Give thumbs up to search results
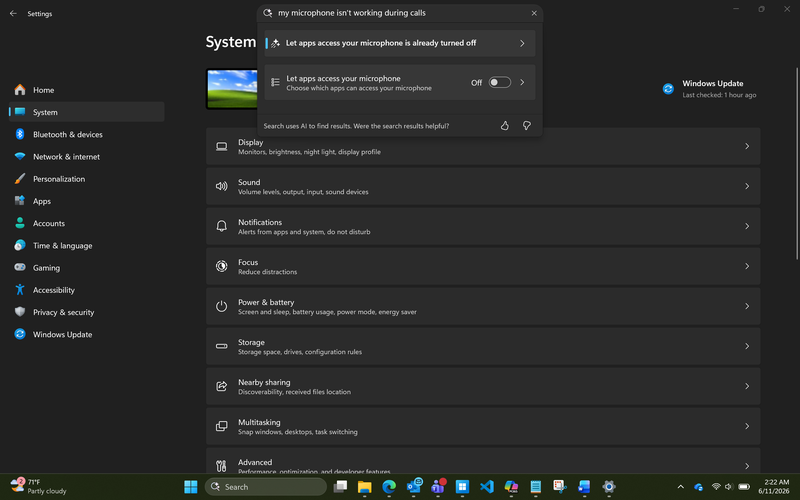This screenshot has height=500, width=800. point(505,126)
